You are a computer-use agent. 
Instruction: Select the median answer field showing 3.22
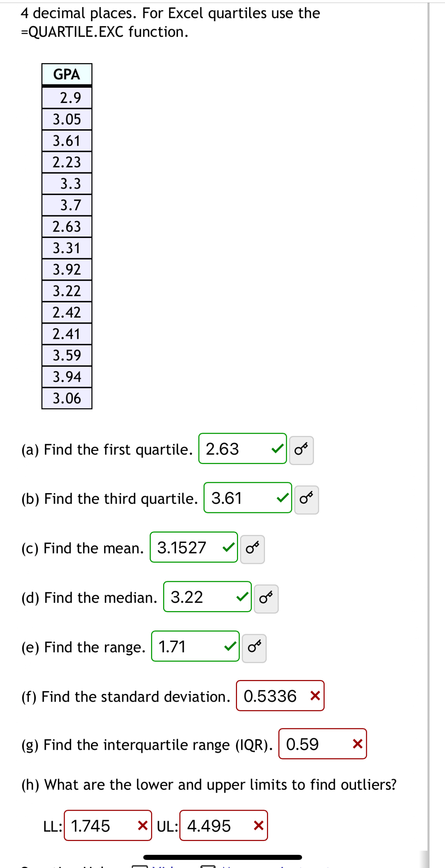[x=207, y=598]
